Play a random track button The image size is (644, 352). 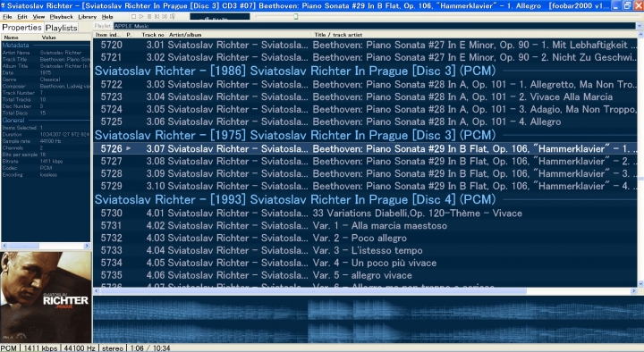(173, 17)
